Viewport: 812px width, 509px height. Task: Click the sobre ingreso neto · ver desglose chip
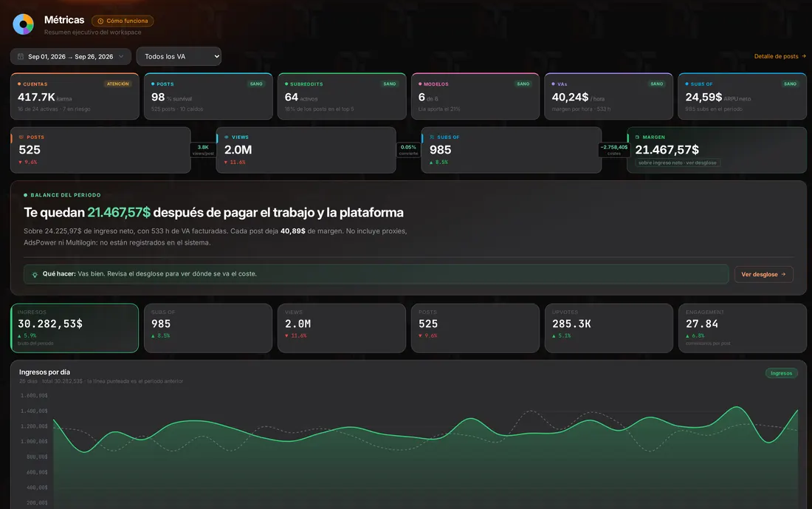point(678,163)
